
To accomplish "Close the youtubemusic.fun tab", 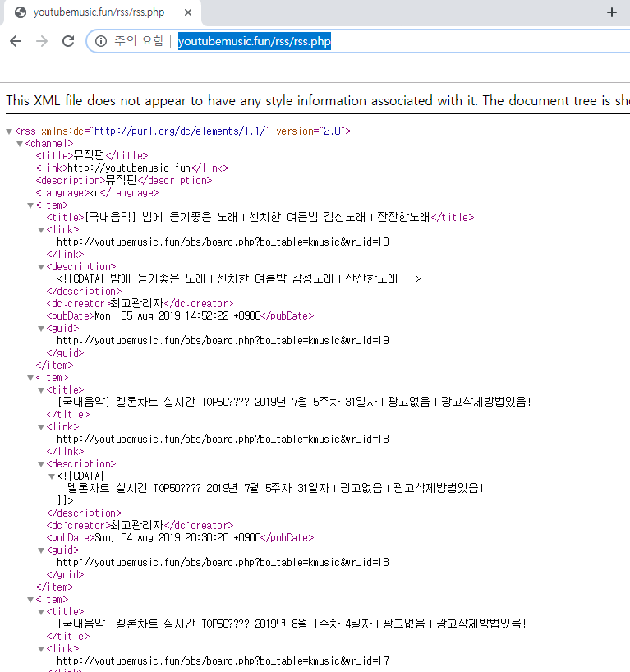I will coord(188,12).
